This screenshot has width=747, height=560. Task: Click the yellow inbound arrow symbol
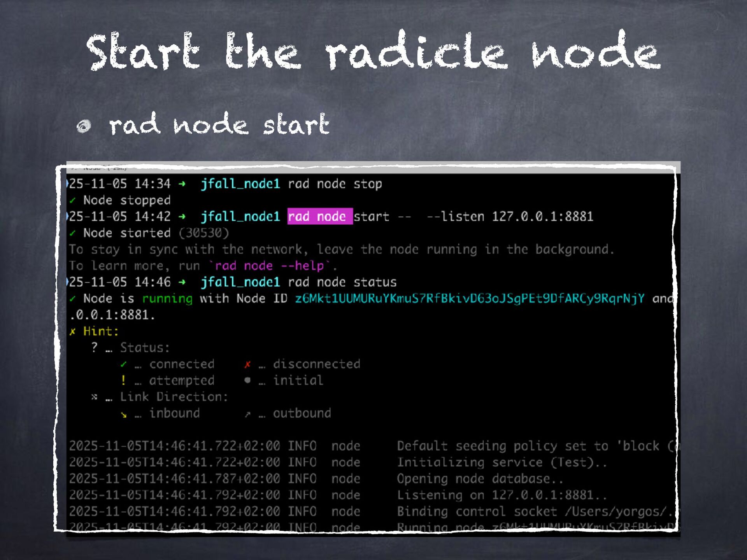point(124,415)
